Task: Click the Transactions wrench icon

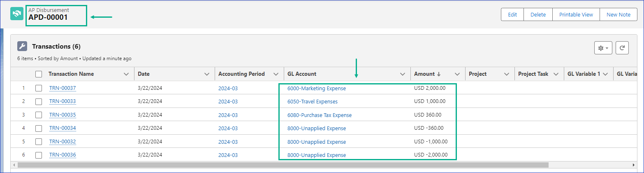Action: click(22, 46)
